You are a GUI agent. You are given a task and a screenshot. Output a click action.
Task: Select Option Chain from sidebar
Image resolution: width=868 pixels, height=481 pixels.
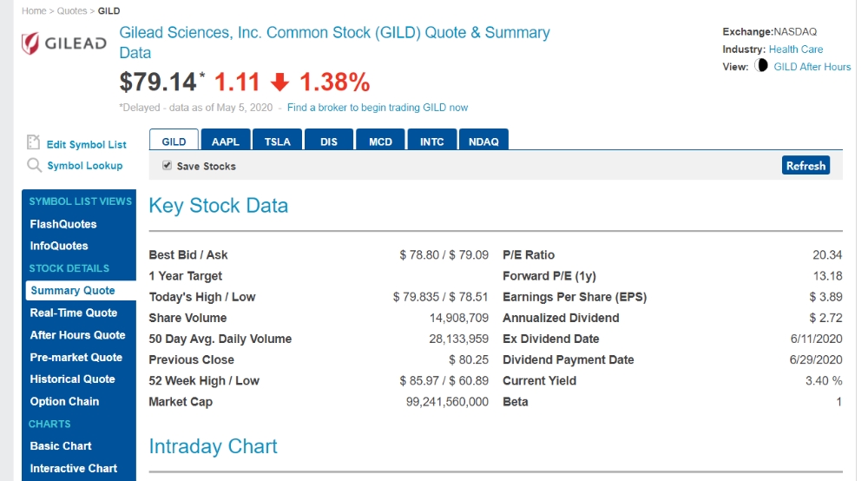coord(64,401)
